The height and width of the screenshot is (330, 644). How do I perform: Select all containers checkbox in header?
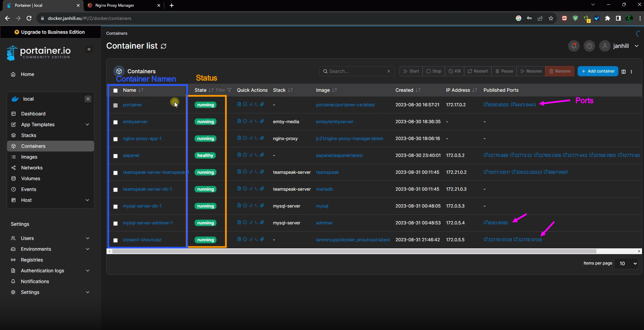point(115,90)
